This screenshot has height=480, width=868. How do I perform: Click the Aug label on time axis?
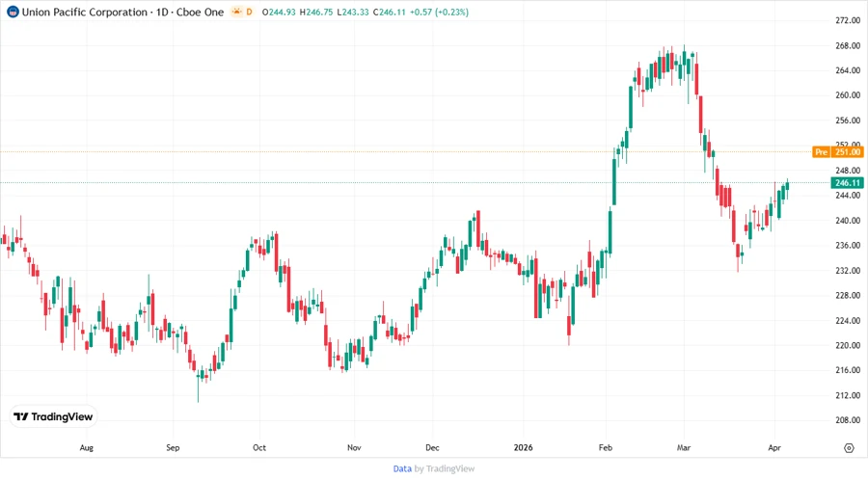point(87,447)
